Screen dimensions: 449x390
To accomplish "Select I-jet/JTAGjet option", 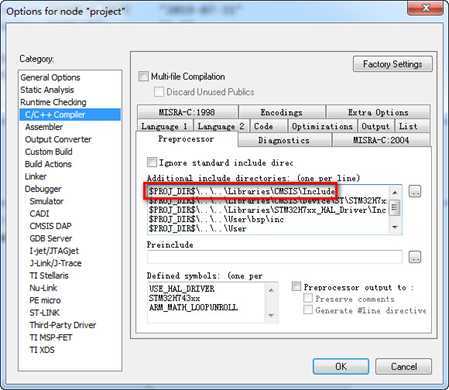I will [x=54, y=250].
